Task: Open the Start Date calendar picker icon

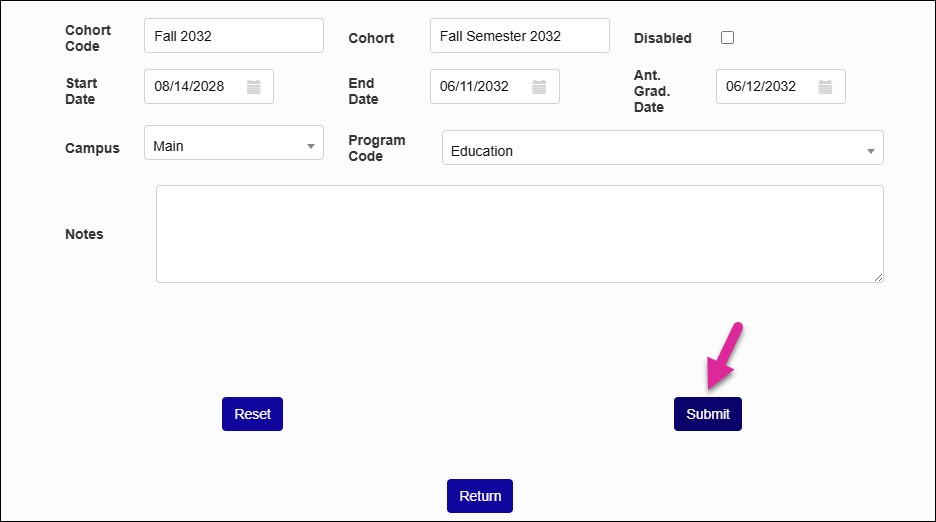Action: point(254,87)
